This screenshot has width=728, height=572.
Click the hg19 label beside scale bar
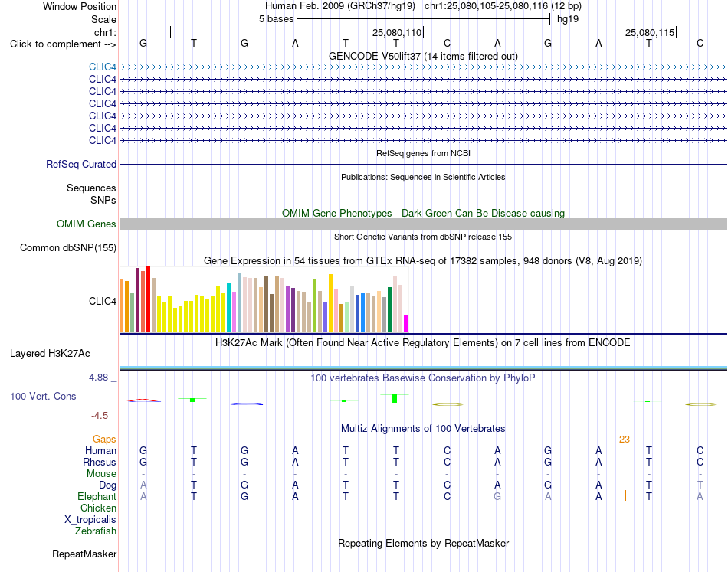point(568,19)
